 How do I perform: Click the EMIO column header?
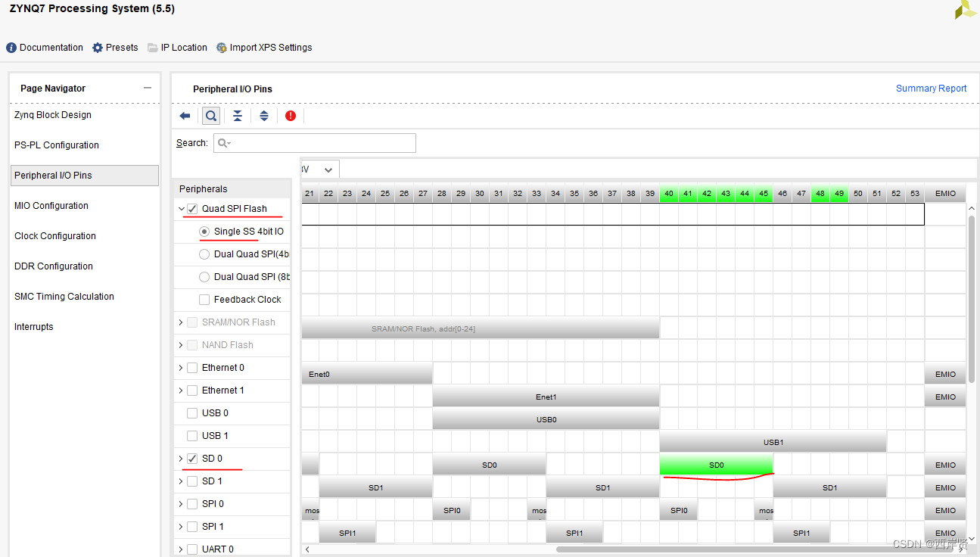point(945,194)
